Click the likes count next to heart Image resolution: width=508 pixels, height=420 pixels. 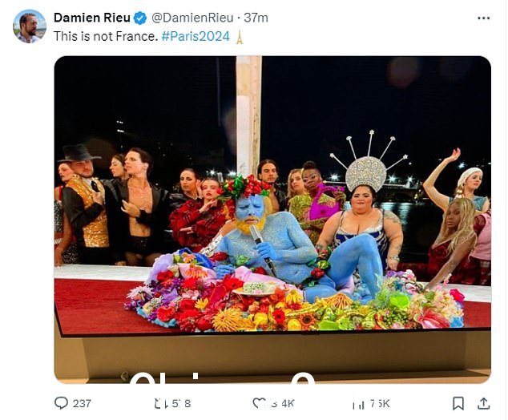coord(283,404)
